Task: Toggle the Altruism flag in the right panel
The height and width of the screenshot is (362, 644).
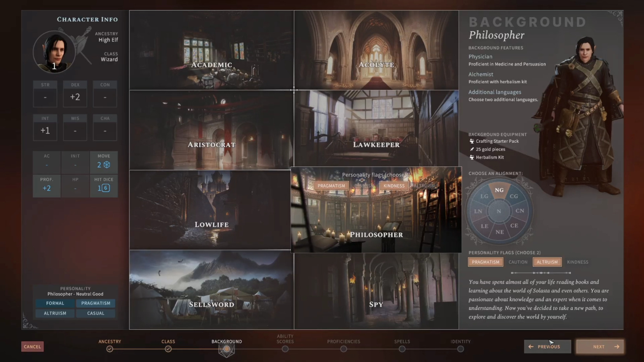Action: (x=547, y=262)
